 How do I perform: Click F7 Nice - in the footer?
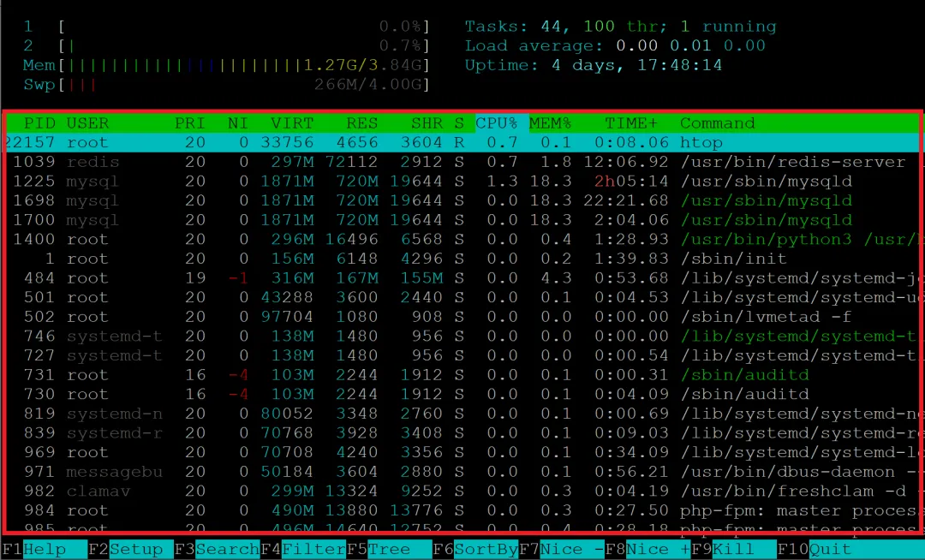(x=562, y=550)
